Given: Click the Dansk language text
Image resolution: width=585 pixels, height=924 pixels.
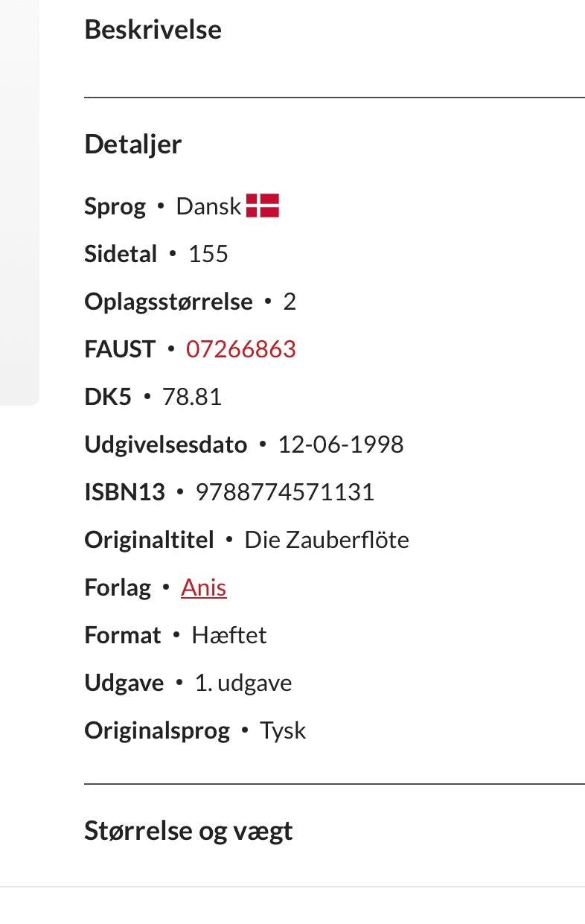Looking at the screenshot, I should [x=208, y=206].
